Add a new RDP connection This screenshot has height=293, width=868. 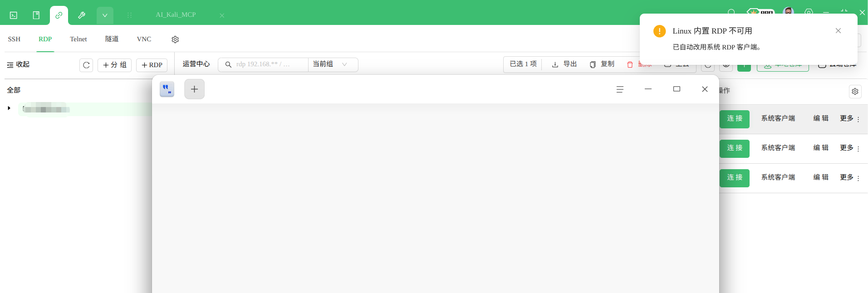click(152, 65)
